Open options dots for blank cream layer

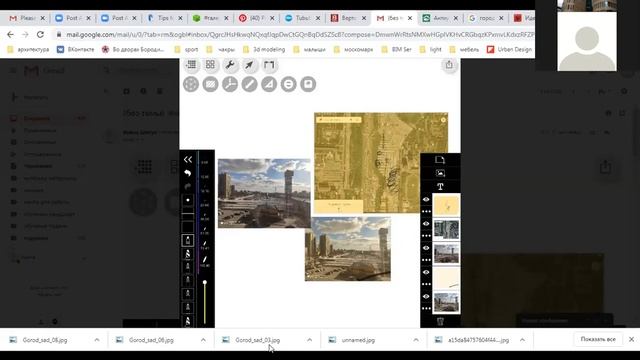pos(426,284)
